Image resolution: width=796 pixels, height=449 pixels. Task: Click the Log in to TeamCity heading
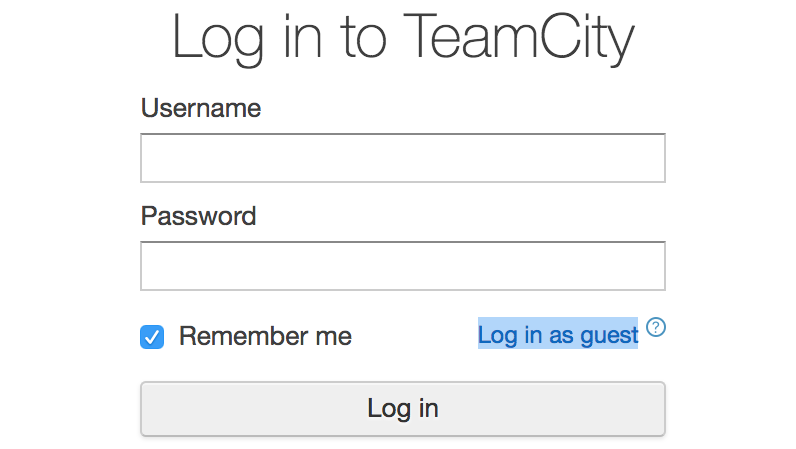tap(403, 38)
